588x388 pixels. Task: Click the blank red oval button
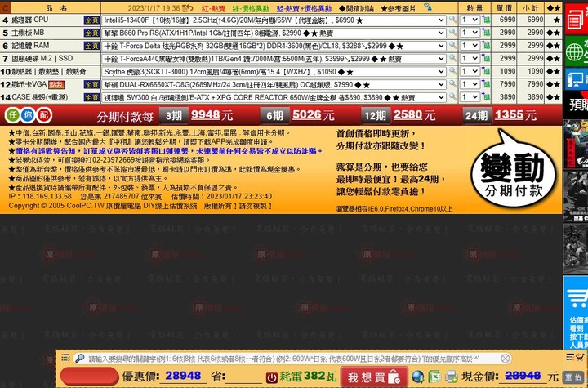[x=90, y=376]
